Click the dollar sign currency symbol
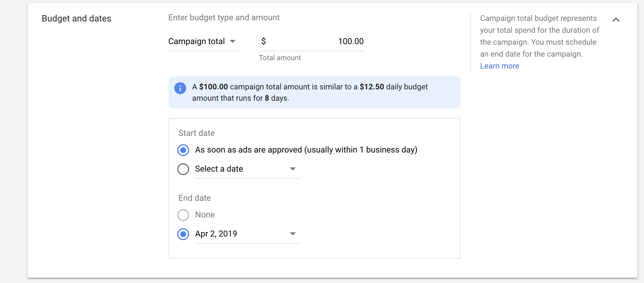Viewport: 644px width, 283px height. (x=263, y=41)
